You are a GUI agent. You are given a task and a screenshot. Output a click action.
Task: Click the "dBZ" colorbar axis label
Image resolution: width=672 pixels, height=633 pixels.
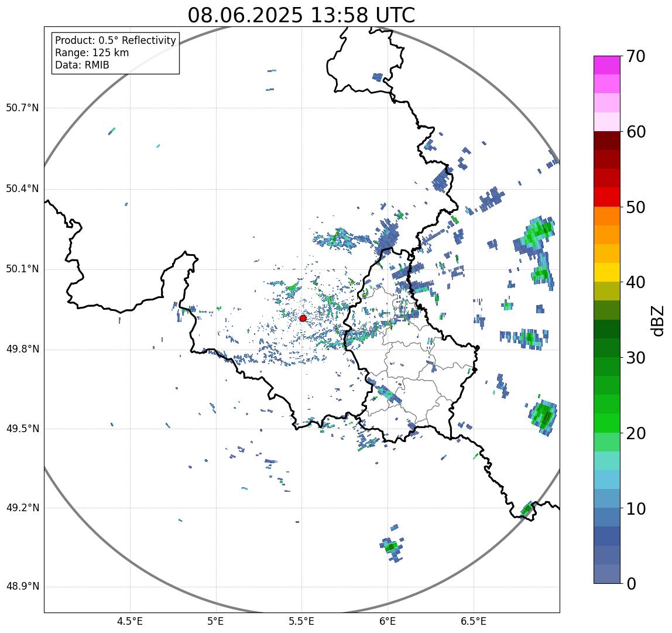(657, 320)
